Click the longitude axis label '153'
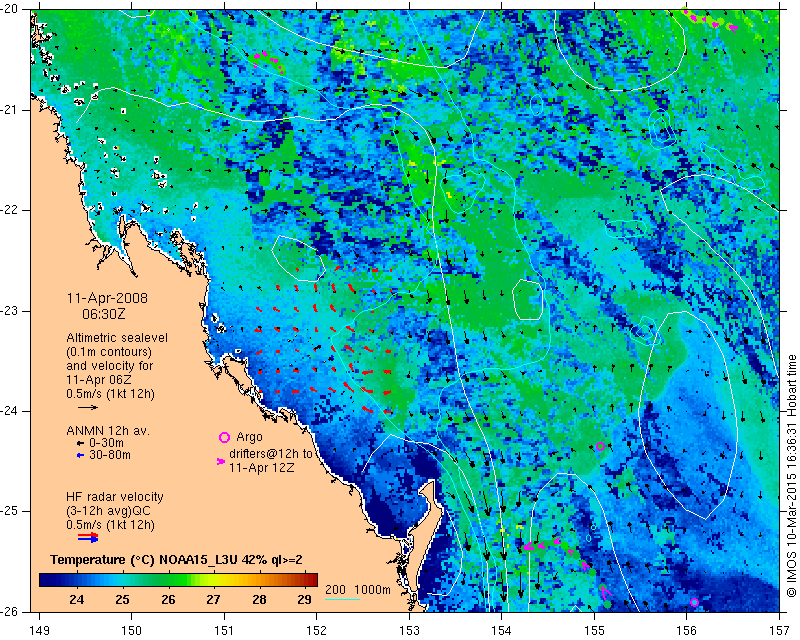 point(409,631)
